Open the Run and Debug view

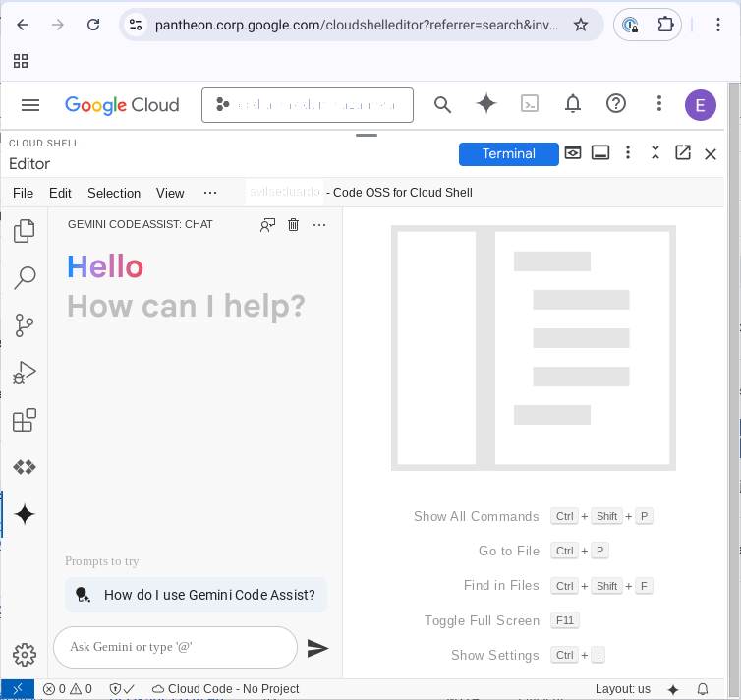click(25, 373)
